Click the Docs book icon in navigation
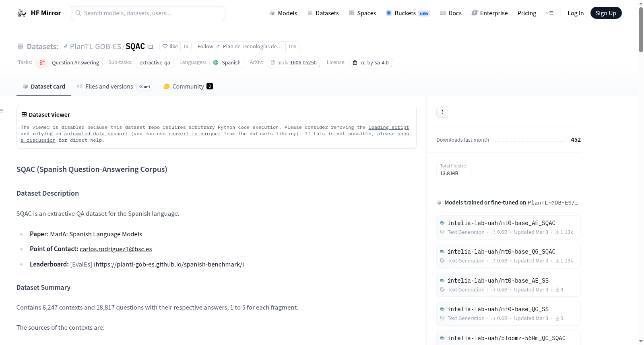 [443, 13]
